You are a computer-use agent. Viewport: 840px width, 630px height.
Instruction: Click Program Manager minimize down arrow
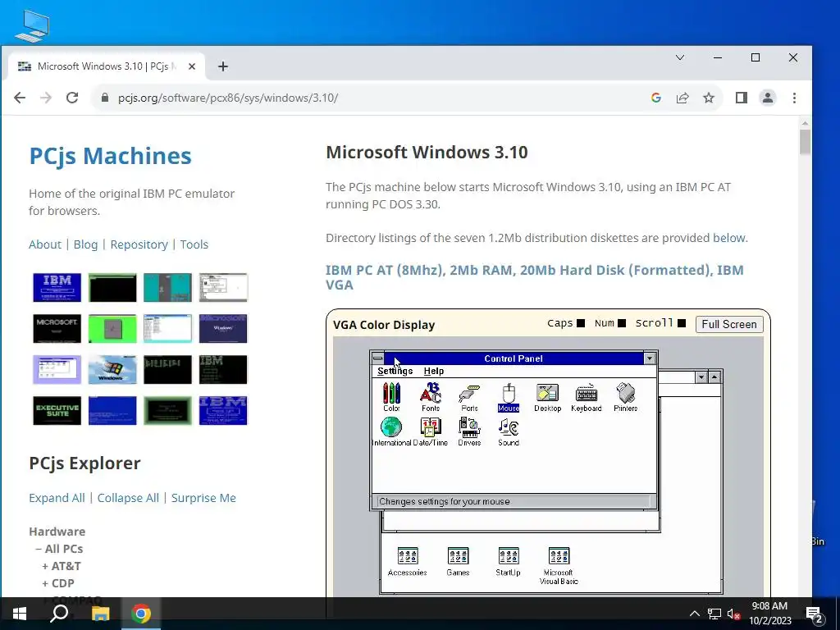701,377
